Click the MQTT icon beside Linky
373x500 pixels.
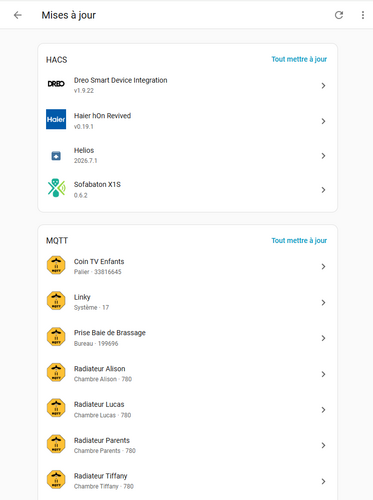[x=56, y=301]
